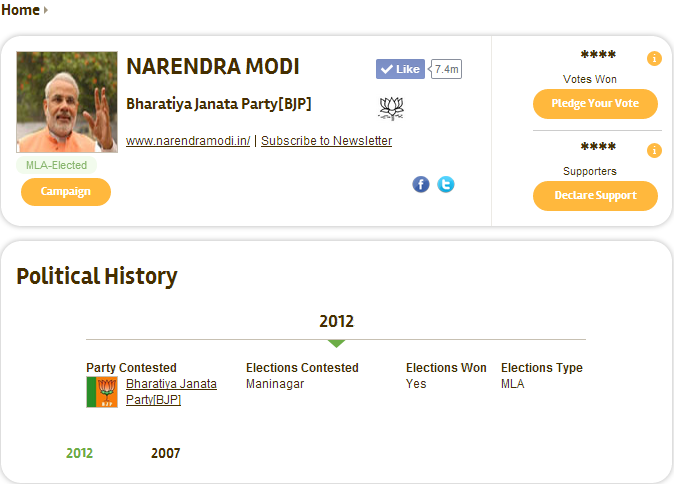Open Supporters info icon
This screenshot has height=484, width=674.
click(654, 150)
